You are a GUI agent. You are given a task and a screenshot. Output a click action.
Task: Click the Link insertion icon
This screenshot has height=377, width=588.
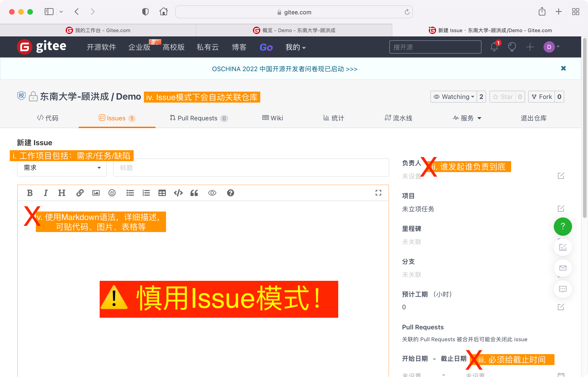(79, 192)
